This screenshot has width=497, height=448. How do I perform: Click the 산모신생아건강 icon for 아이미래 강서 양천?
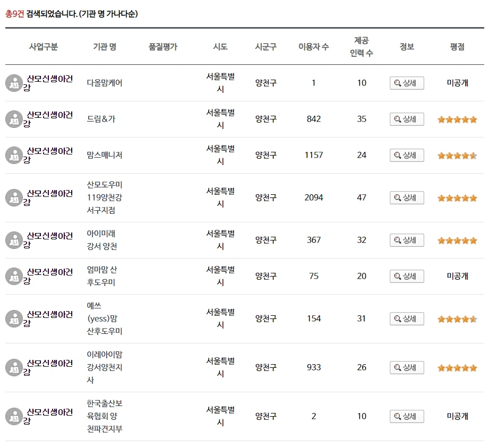[13, 240]
